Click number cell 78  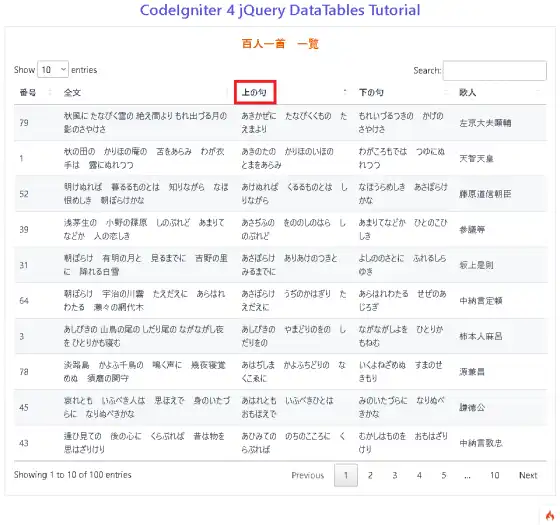click(24, 372)
